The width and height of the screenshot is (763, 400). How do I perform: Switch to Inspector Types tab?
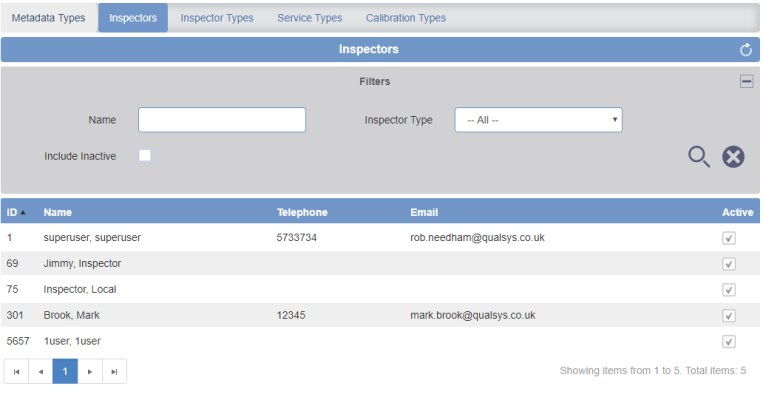point(217,18)
